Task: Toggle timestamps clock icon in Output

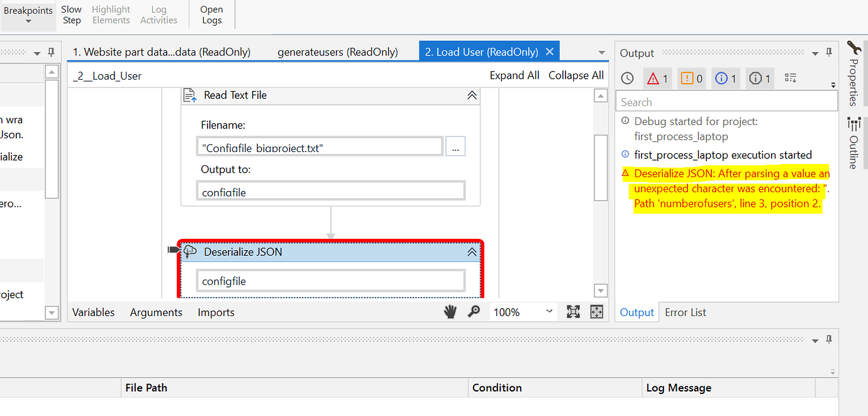Action: (x=627, y=78)
